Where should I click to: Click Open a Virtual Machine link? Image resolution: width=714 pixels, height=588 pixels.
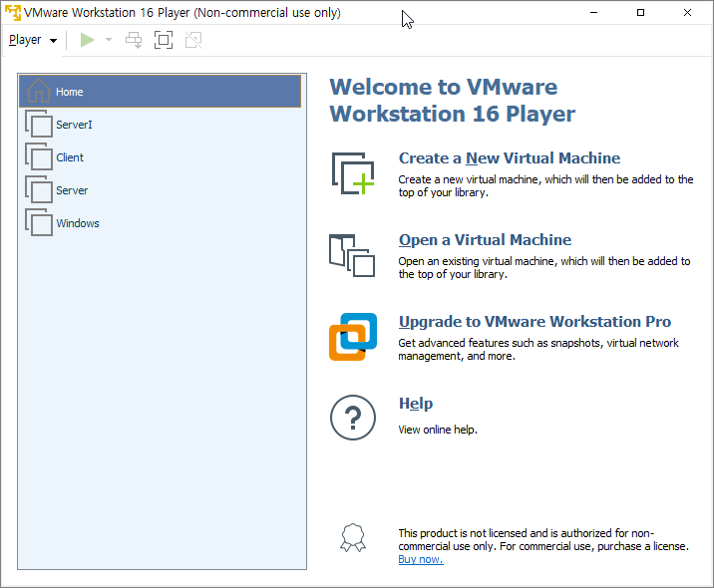(485, 240)
